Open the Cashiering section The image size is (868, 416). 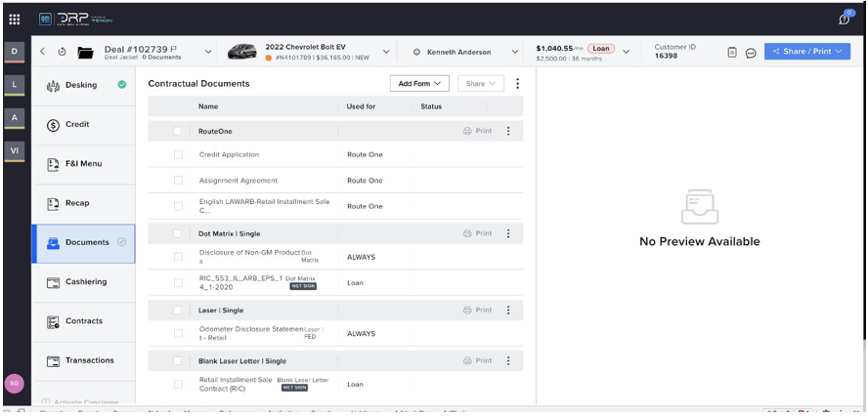tap(84, 282)
